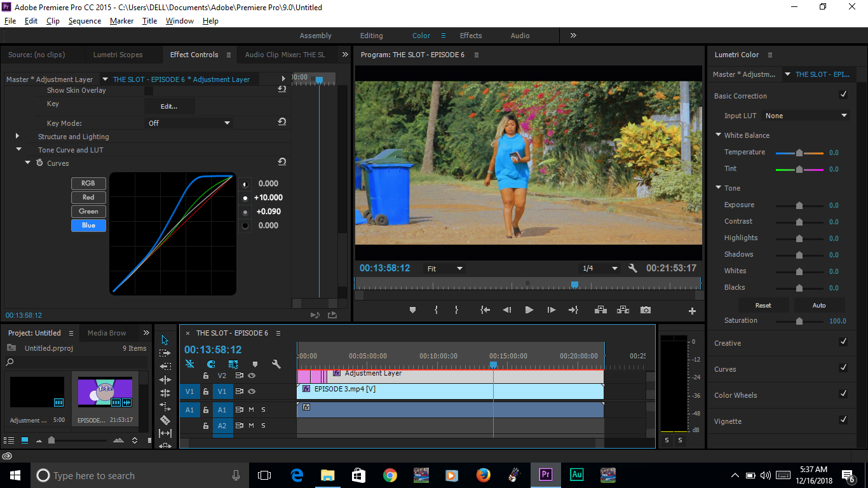868x488 pixels.
Task: Select the Green curve channel button
Action: point(88,211)
